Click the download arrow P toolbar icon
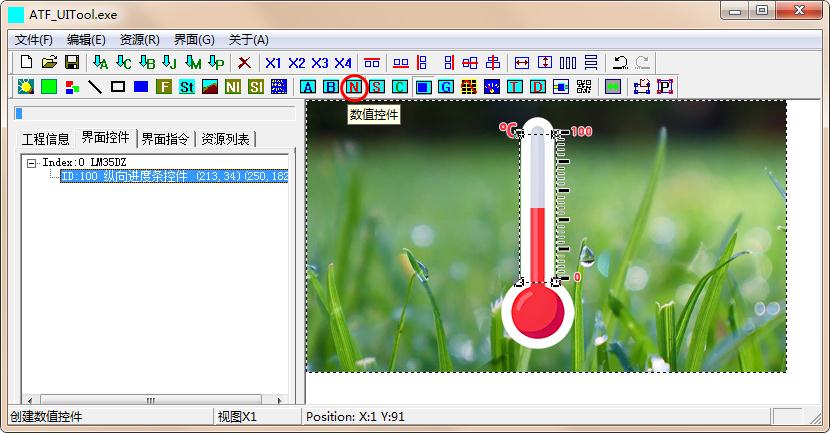830x434 pixels. (x=216, y=62)
